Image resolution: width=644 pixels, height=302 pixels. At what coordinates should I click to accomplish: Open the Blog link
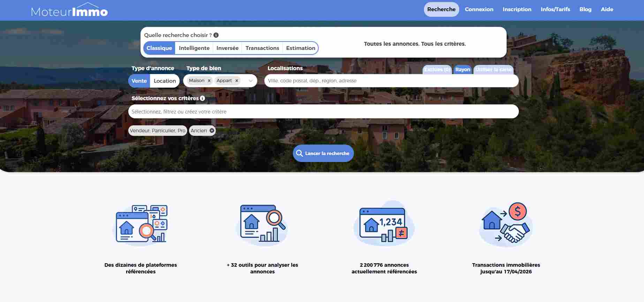pyautogui.click(x=585, y=9)
